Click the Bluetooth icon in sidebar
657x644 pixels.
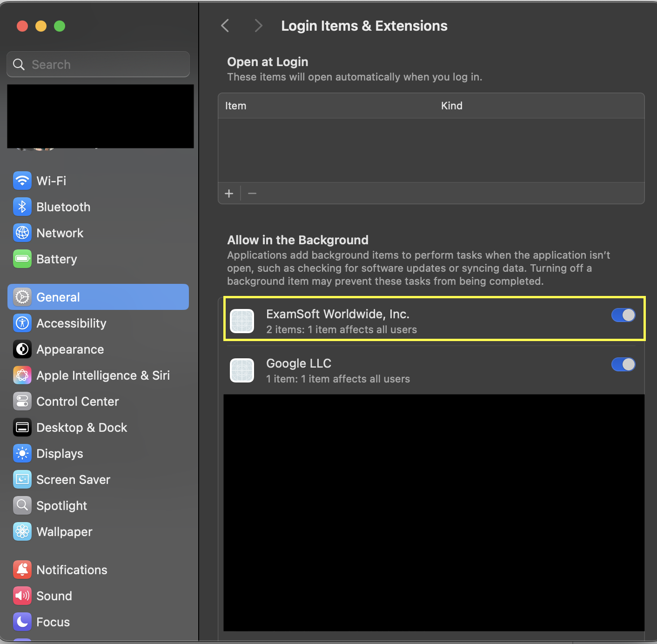[22, 207]
